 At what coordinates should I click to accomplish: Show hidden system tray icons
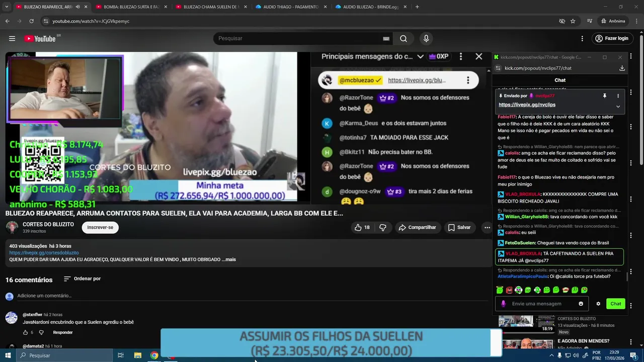tap(551, 355)
